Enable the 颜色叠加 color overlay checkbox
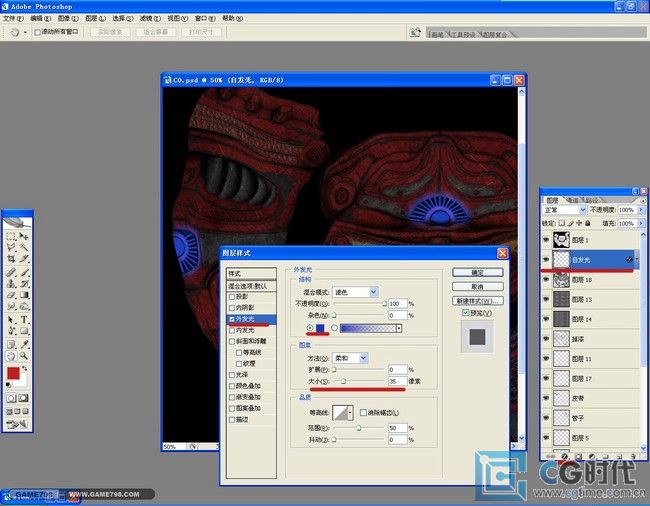 pyautogui.click(x=232, y=386)
